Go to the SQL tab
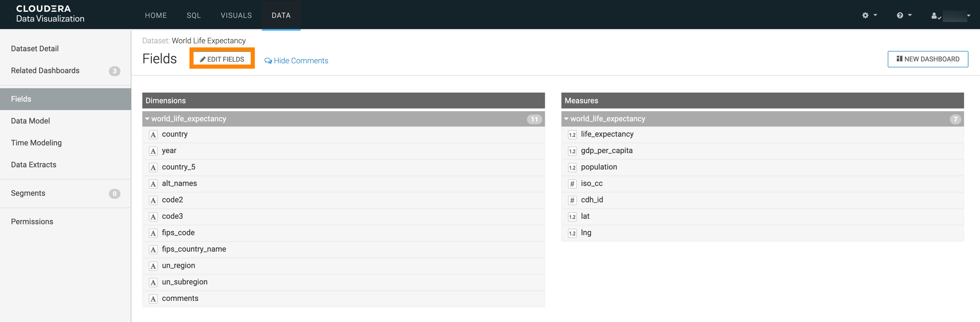Image resolution: width=980 pixels, height=322 pixels. [194, 15]
